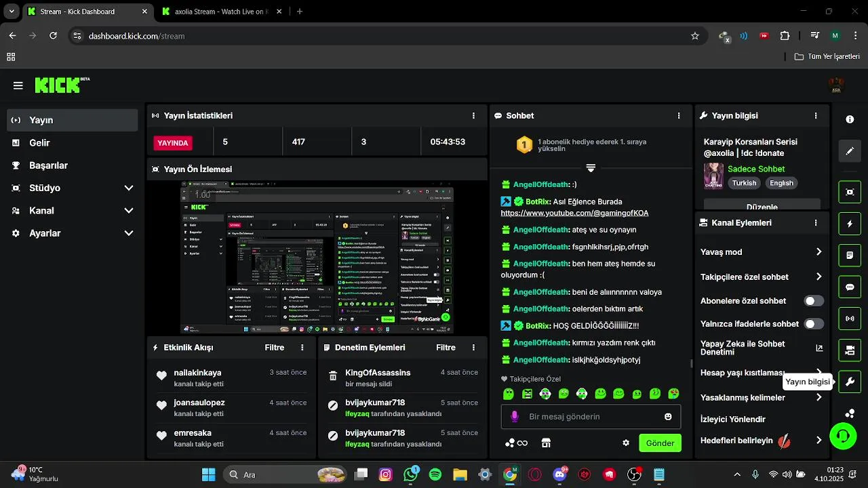Bookmark this page with star icon
Image resolution: width=868 pixels, height=488 pixels.
(x=695, y=36)
